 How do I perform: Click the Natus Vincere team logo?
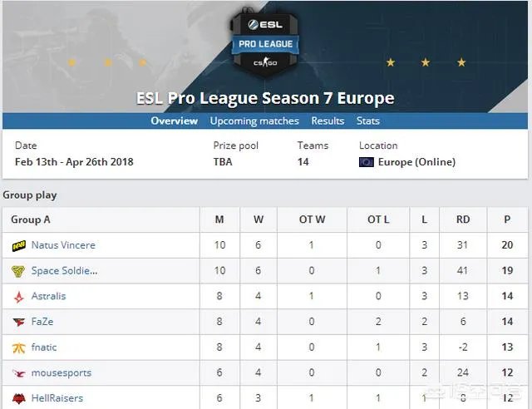click(18, 246)
